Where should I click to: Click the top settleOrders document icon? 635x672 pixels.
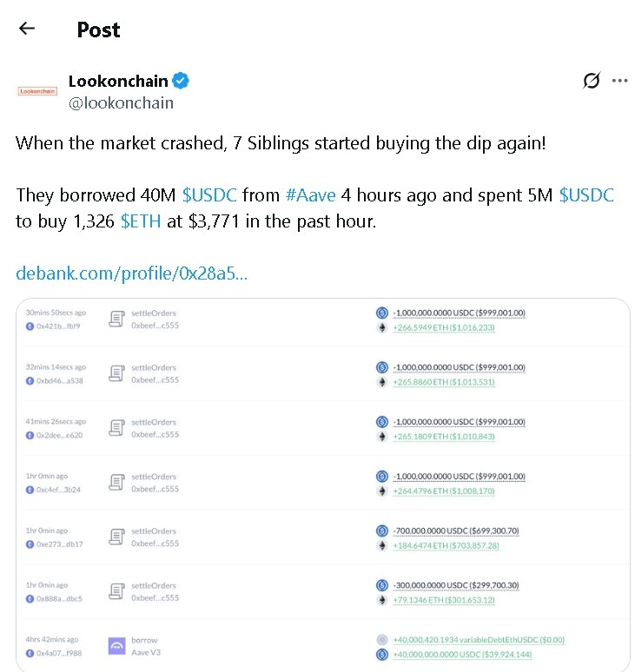[x=116, y=319]
